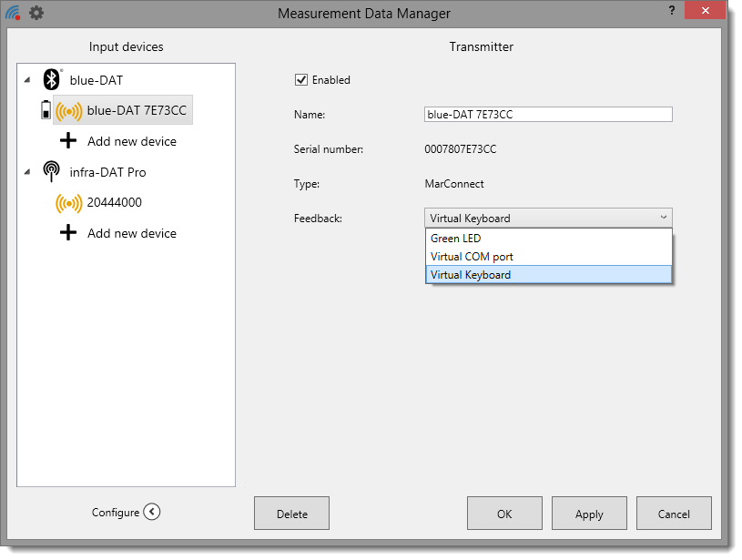
Task: Click the settings gear icon in title bar
Action: [36, 13]
